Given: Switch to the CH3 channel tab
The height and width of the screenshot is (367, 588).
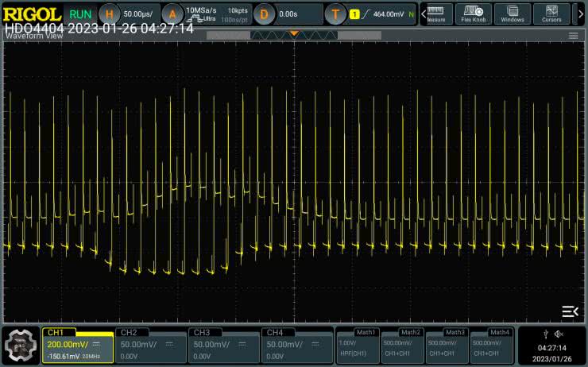Looking at the screenshot, I should [x=223, y=346].
